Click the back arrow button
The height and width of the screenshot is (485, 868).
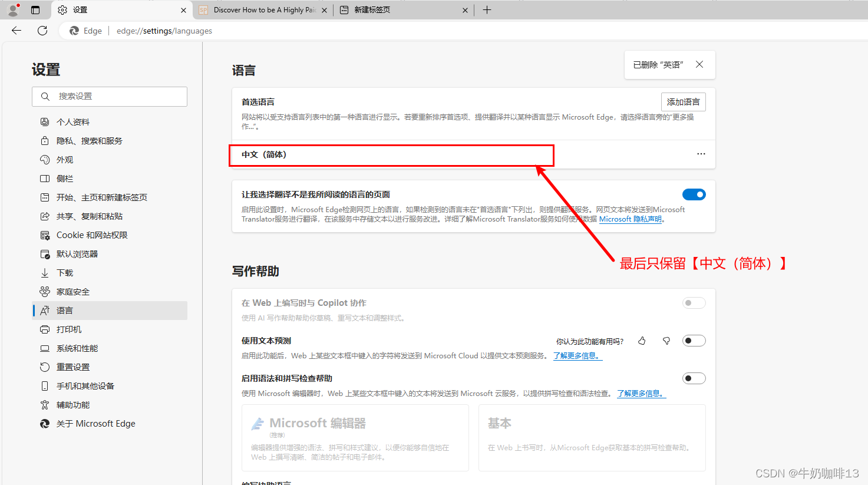[16, 31]
